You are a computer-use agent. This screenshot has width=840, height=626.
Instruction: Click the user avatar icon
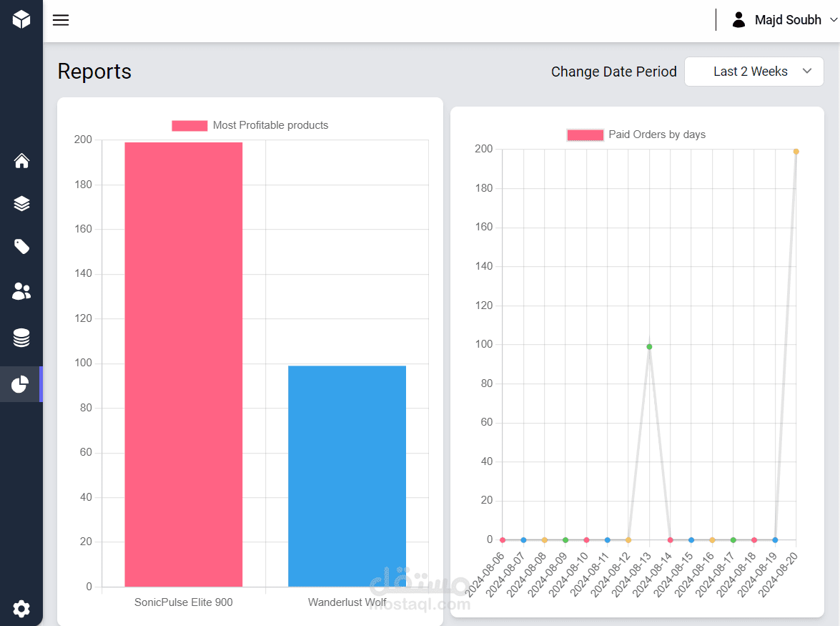pos(738,20)
